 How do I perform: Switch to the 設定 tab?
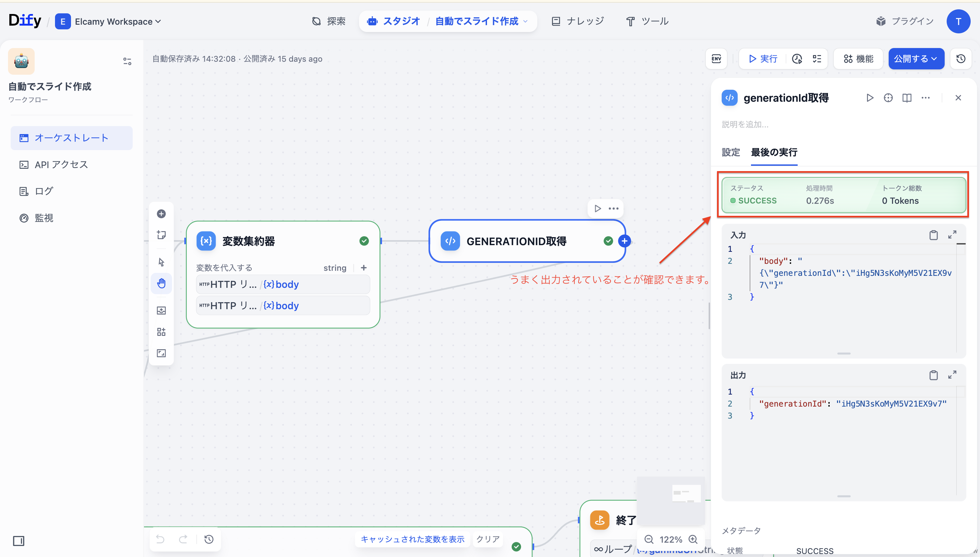click(x=730, y=152)
